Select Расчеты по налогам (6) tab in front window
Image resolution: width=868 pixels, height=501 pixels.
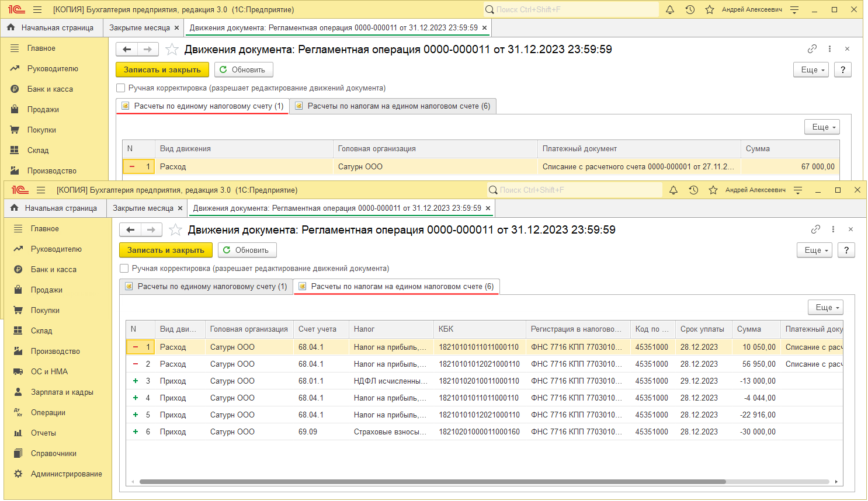(397, 287)
